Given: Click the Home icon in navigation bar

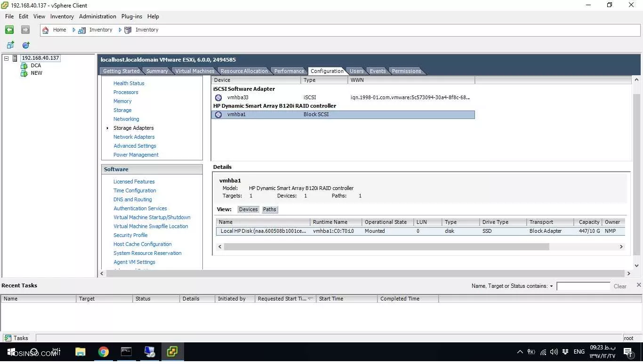Looking at the screenshot, I should (46, 30).
